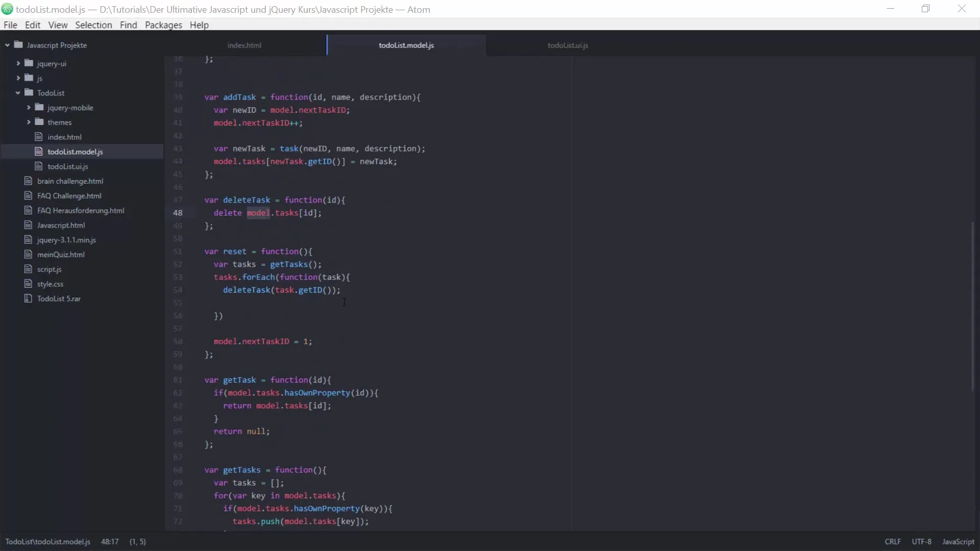The height and width of the screenshot is (551, 980).
Task: Click the file icon of style.css
Action: coord(29,284)
